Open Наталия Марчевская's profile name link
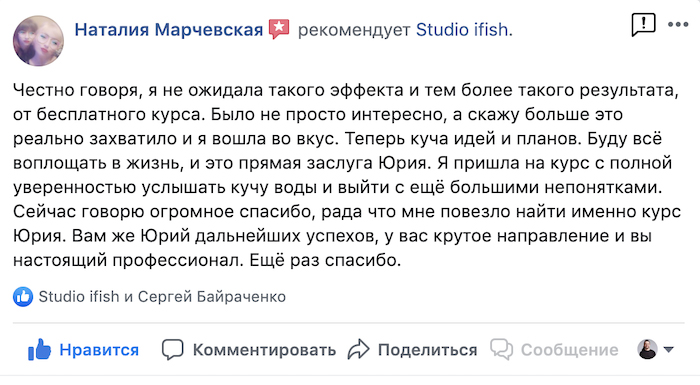 click(x=169, y=30)
